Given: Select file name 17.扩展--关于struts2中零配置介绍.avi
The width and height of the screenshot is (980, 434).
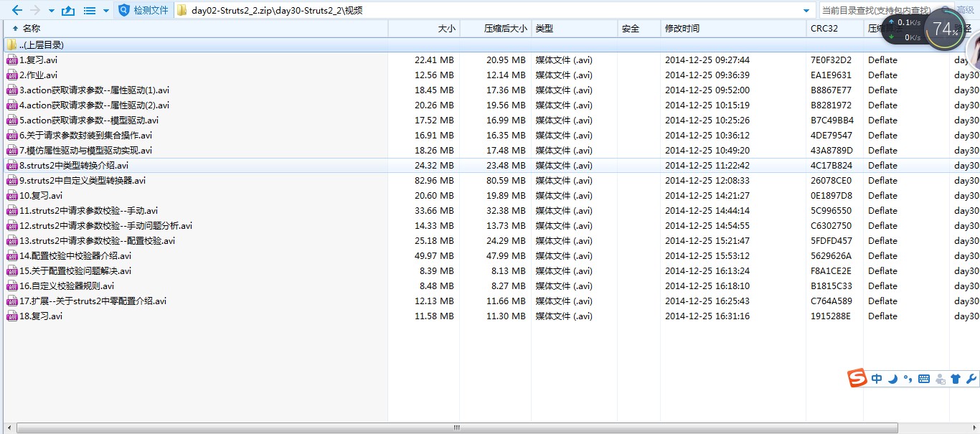Looking at the screenshot, I should (x=93, y=301).
